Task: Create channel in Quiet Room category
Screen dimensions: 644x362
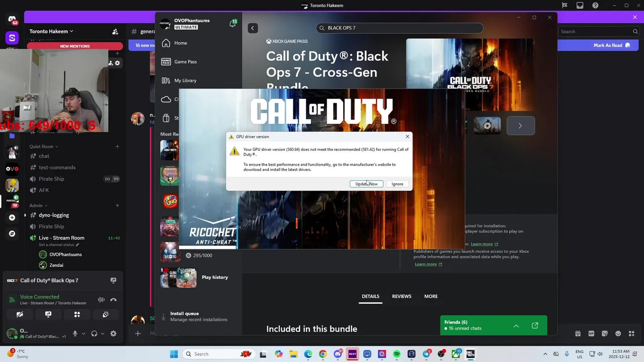Action: pyautogui.click(x=117, y=147)
